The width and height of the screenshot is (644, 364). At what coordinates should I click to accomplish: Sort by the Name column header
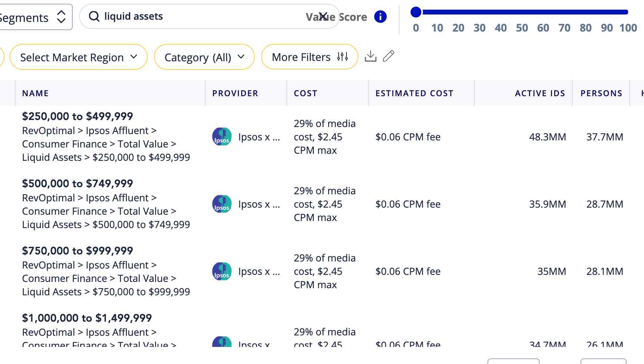click(35, 93)
